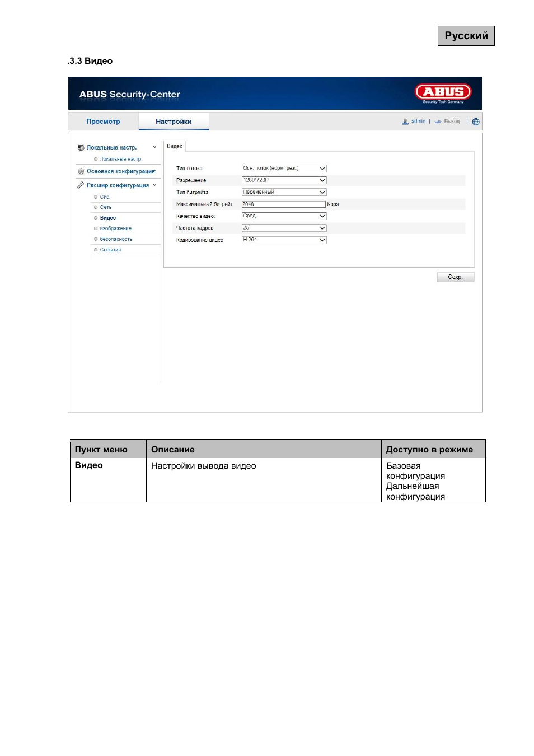Screen dimensions: 534x756
Task: Click the Расшир конфигурация wrench icon
Action: (x=81, y=185)
